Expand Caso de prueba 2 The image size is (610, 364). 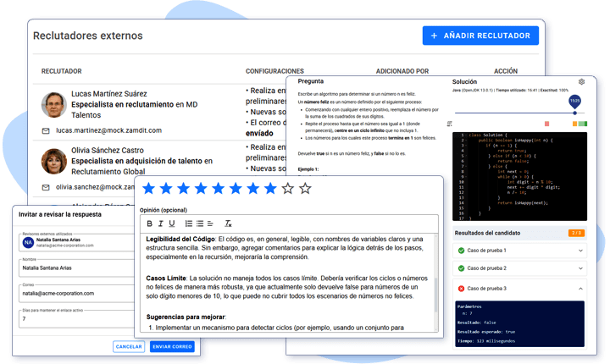pyautogui.click(x=580, y=268)
